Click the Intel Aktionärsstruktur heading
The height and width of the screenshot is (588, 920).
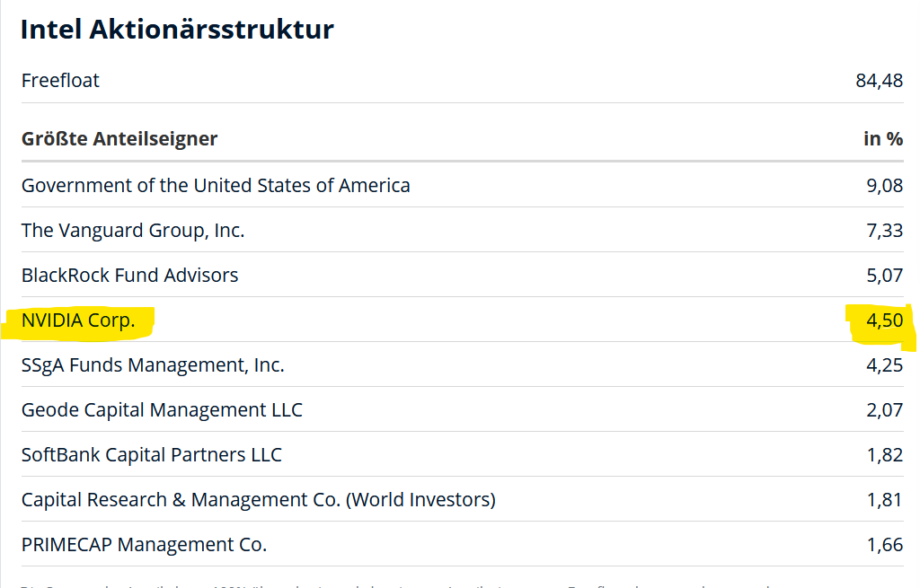coord(177,30)
